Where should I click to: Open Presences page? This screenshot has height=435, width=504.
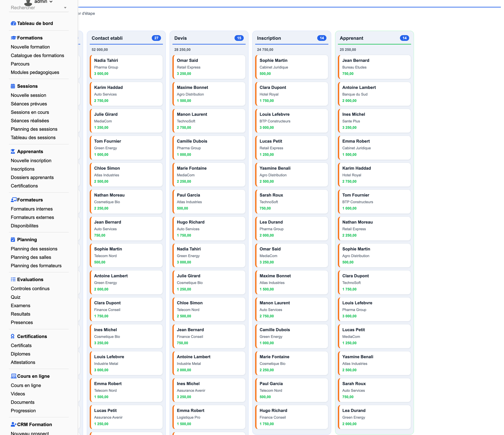22,322
